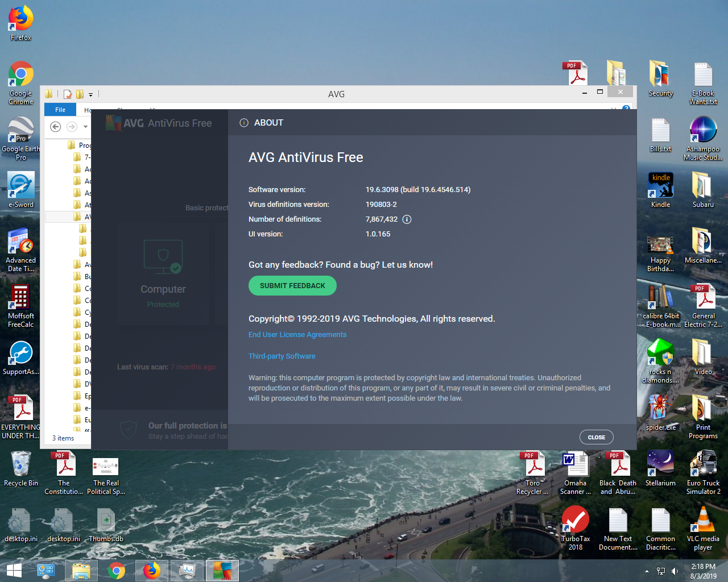Open the Print Programs folder

703,417
